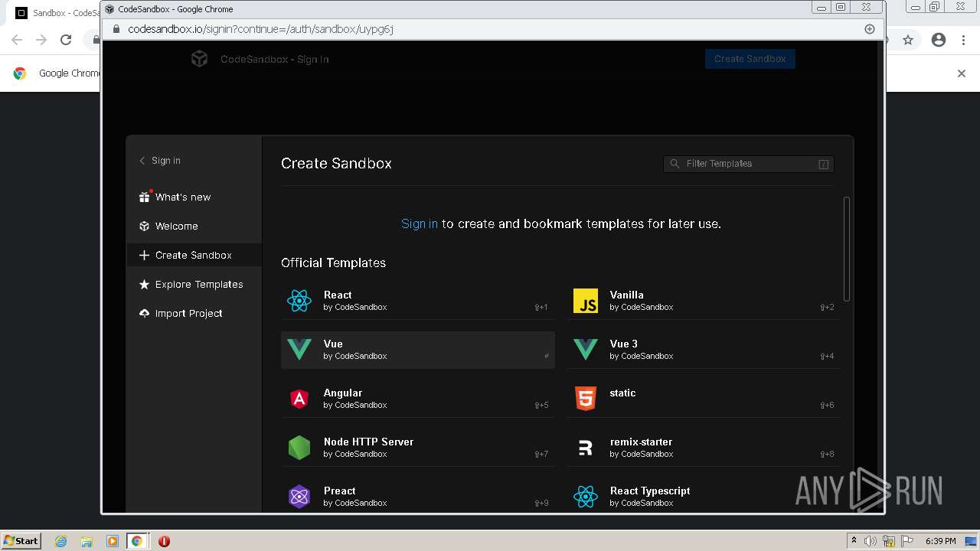Click the CodeSandbox cube logo in header
The height and width of the screenshot is (551, 980).
click(200, 59)
